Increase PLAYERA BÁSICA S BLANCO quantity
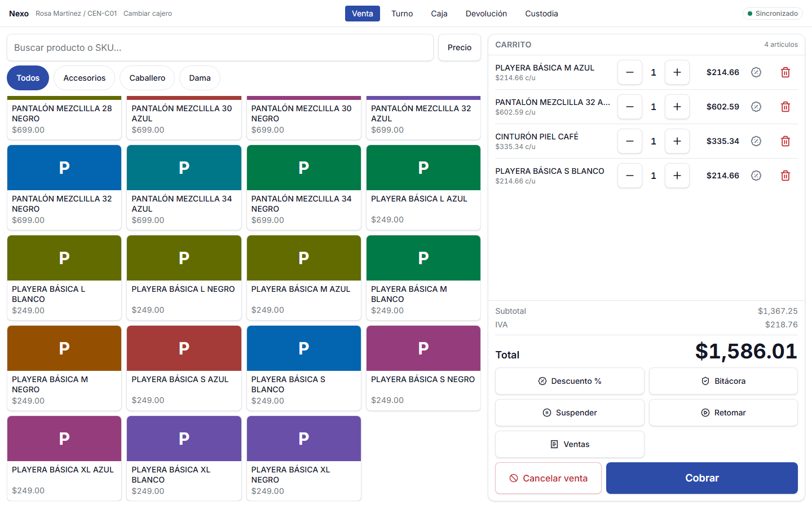 tap(677, 176)
